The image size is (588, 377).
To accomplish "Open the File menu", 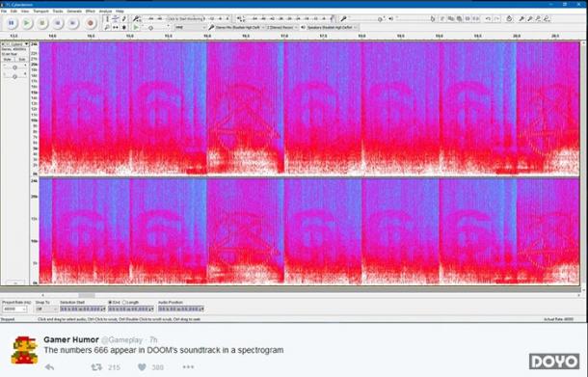I will pos(4,12).
